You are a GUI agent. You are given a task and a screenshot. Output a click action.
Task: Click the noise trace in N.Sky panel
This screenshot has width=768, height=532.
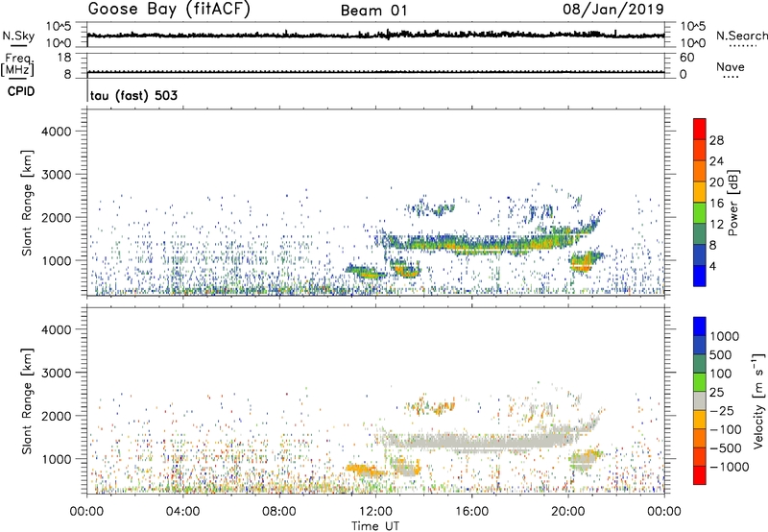375,35
